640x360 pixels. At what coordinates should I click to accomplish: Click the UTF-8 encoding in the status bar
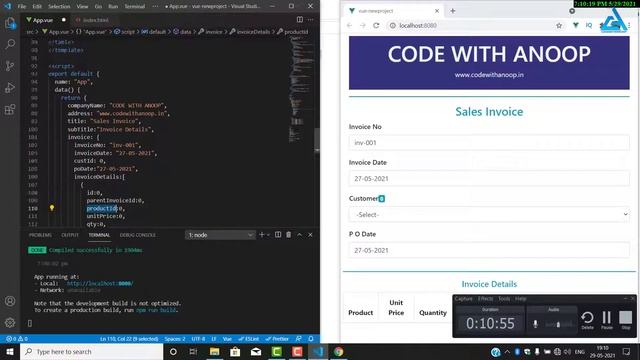point(198,339)
